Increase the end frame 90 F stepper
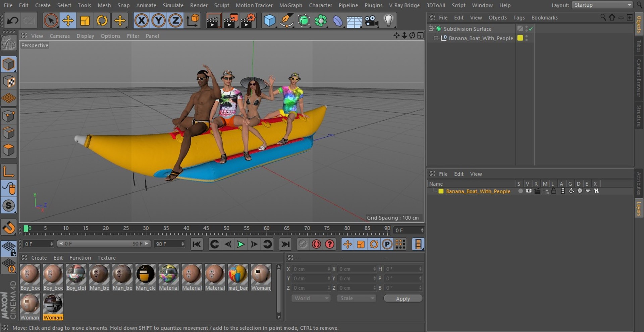This screenshot has width=644, height=332. [183, 243]
